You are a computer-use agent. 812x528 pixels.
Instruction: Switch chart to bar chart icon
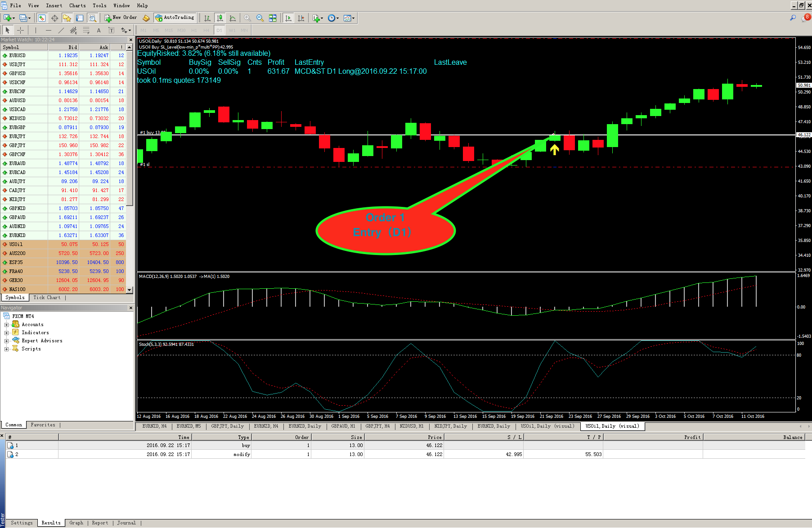(x=207, y=18)
